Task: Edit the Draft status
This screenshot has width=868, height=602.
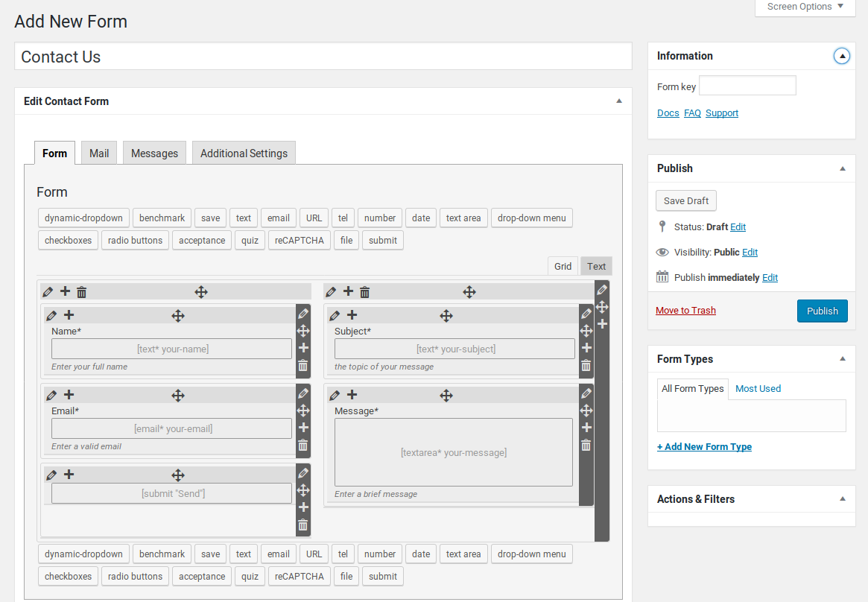Action: 738,226
